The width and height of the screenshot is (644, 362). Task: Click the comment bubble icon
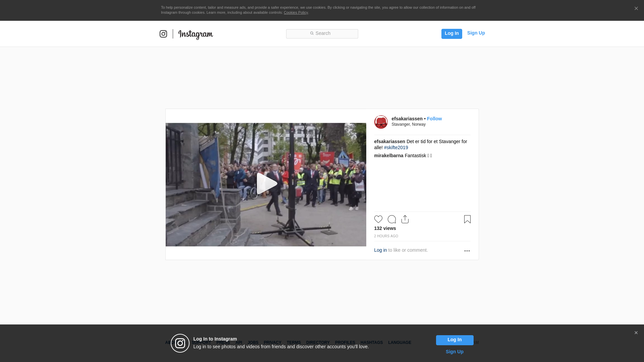[x=391, y=219]
